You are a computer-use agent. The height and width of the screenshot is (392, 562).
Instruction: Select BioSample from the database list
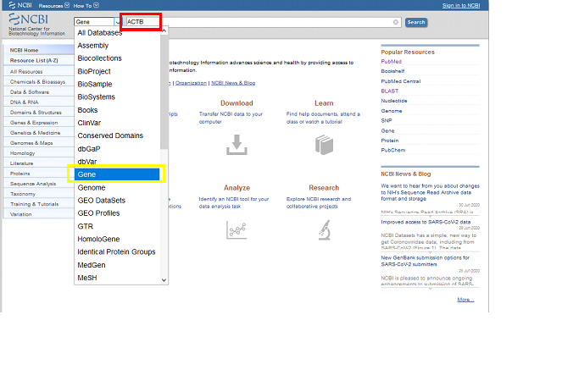(x=117, y=84)
